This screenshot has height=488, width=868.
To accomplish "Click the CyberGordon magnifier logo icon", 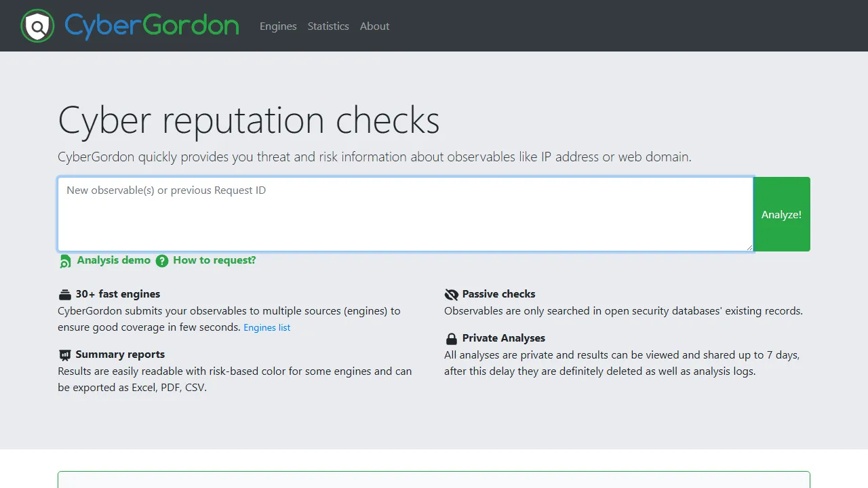I will click(x=37, y=26).
